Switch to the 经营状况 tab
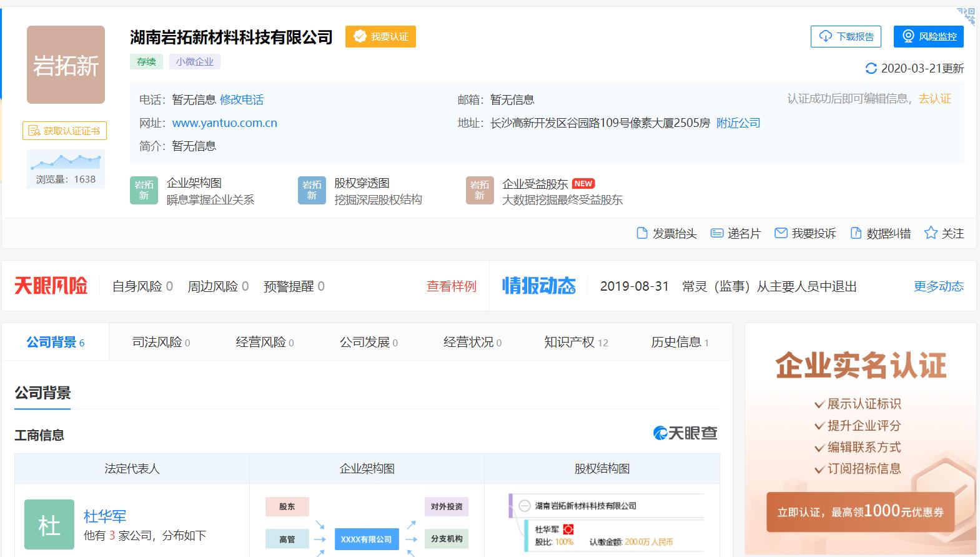The width and height of the screenshot is (980, 557). [472, 342]
